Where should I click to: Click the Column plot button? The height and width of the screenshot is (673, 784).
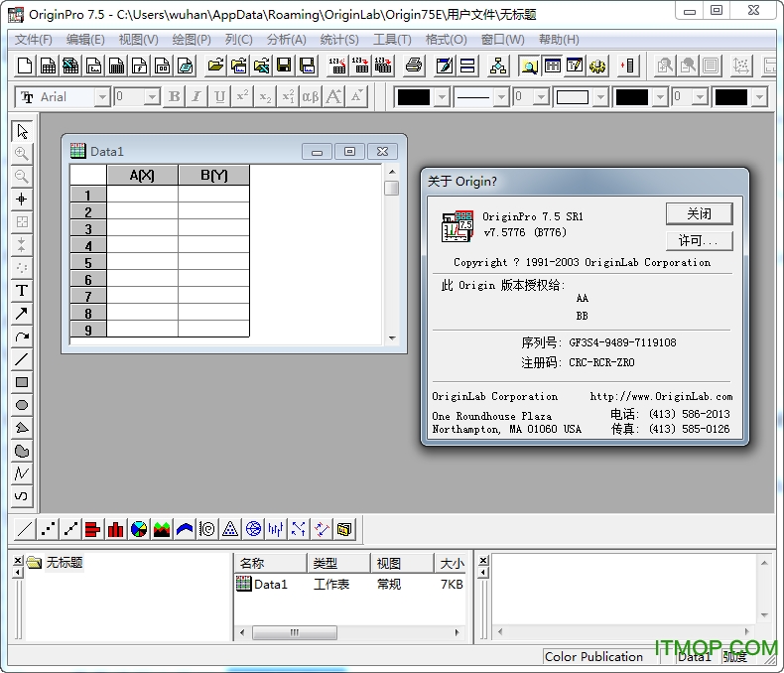click(116, 528)
